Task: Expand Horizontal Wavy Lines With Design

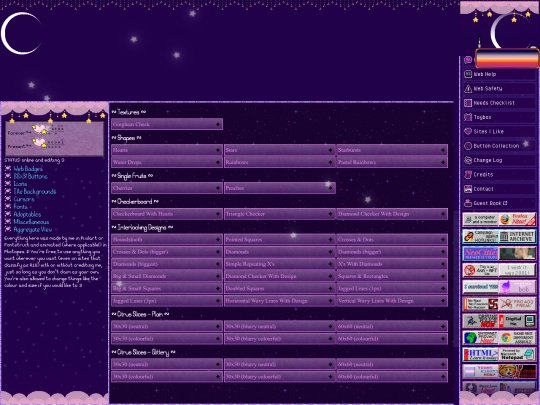Action: 280,301
